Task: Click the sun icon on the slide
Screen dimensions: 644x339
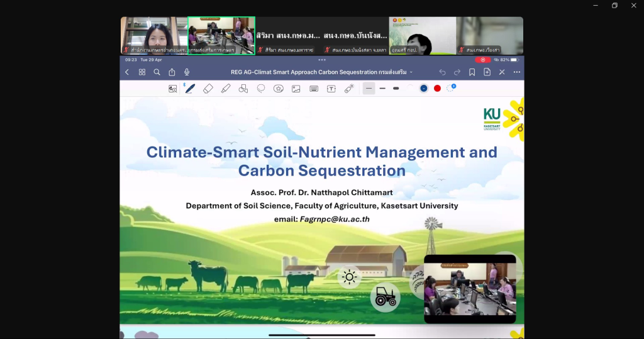Action: [x=350, y=277]
